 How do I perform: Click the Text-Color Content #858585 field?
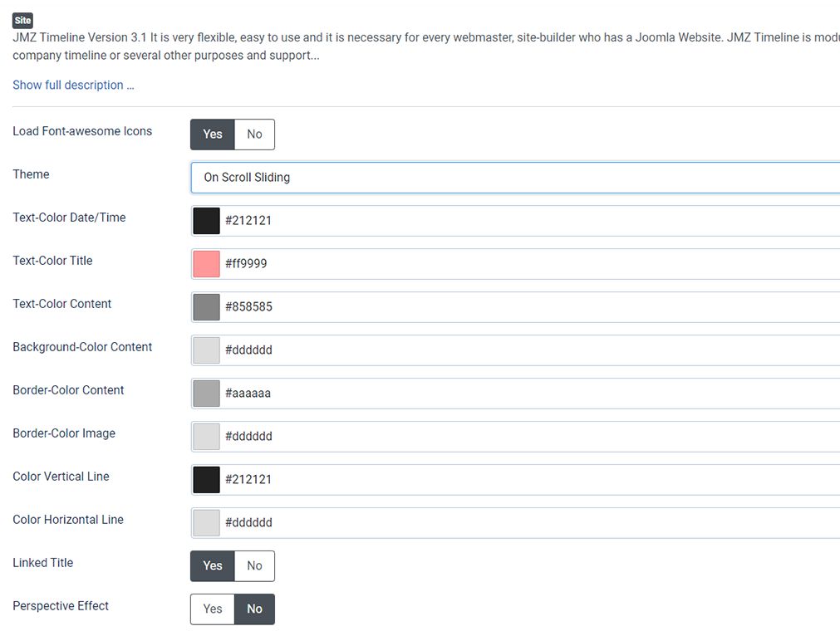pyautogui.click(x=530, y=307)
